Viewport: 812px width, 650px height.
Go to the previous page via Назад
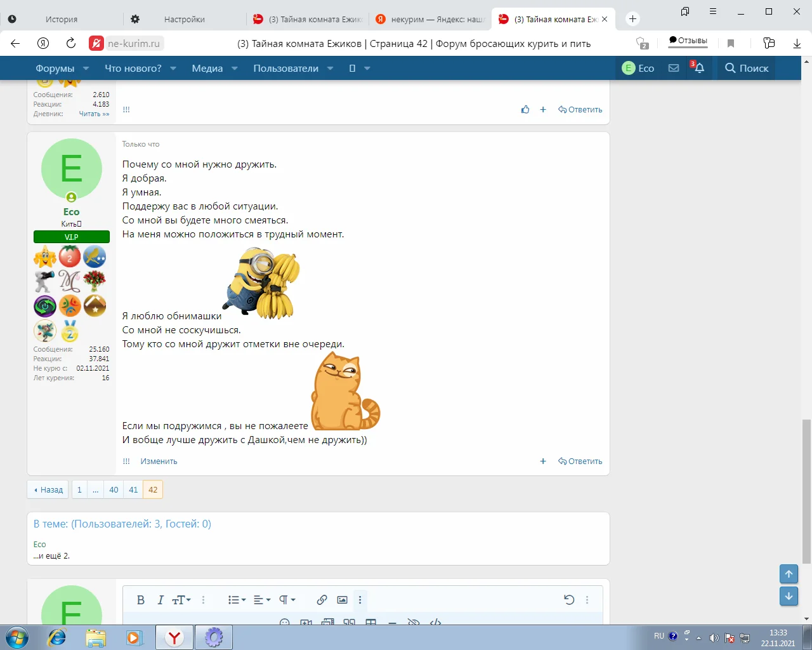(x=48, y=489)
